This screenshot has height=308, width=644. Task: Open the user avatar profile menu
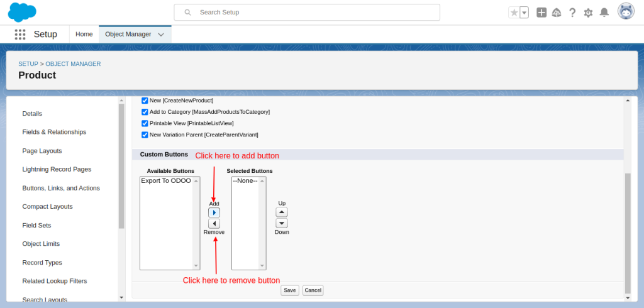pos(626,12)
